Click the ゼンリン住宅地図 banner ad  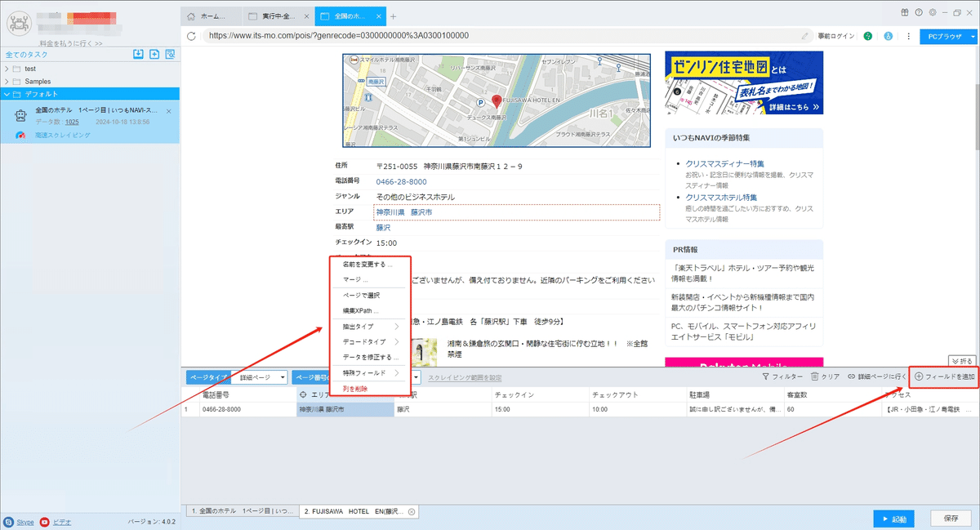pyautogui.click(x=744, y=82)
